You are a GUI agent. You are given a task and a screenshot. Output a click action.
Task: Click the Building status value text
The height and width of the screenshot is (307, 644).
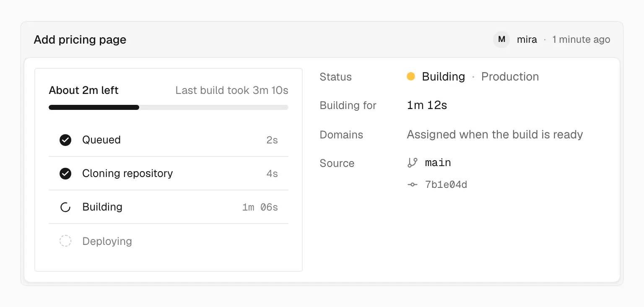tap(444, 77)
